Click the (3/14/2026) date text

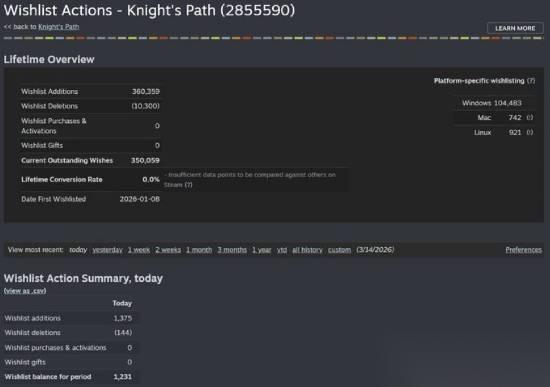(x=375, y=250)
